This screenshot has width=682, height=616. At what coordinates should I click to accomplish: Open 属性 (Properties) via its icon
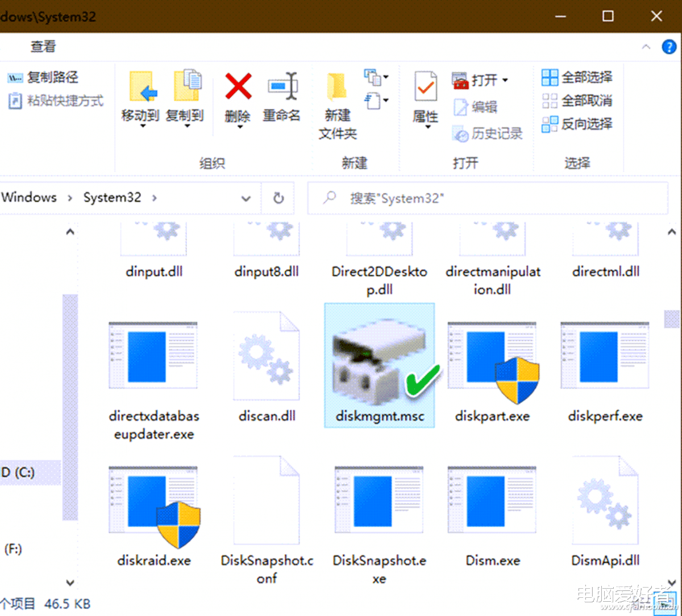tap(425, 86)
